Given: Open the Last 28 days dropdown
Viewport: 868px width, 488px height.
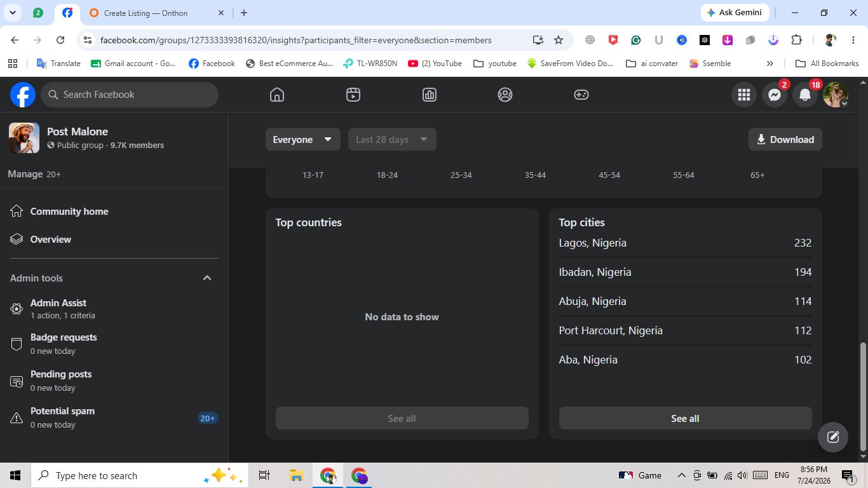Looking at the screenshot, I should [392, 139].
